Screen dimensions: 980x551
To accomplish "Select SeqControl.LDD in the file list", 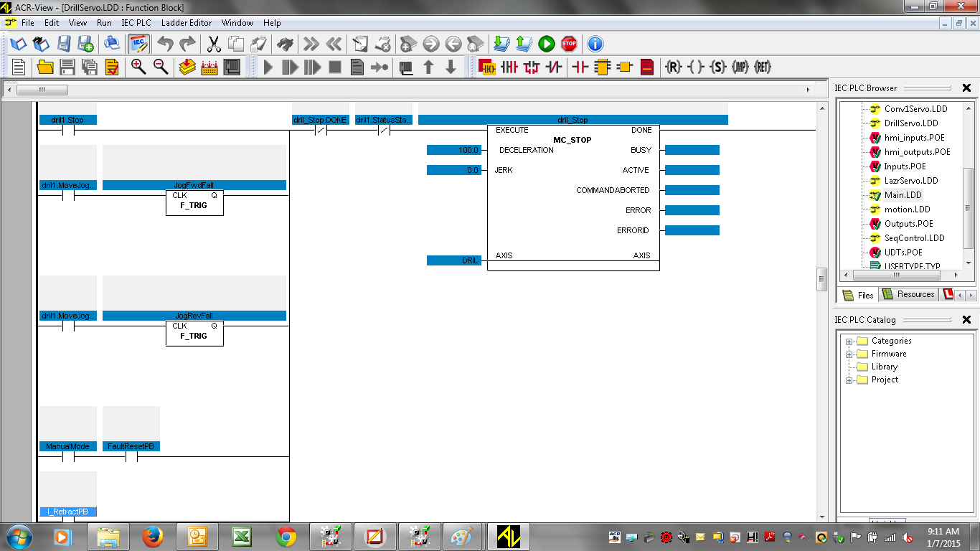I will tap(914, 238).
